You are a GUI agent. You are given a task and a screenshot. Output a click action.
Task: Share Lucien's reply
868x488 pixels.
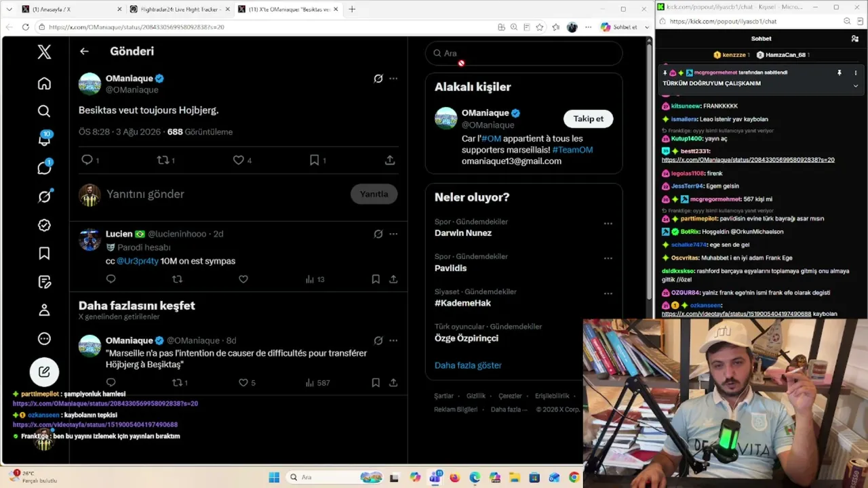(x=393, y=279)
